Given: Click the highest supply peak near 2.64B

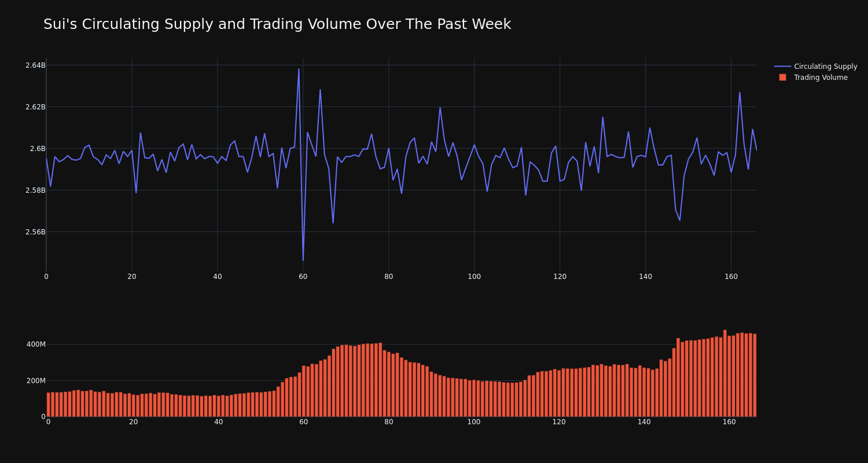Looking at the screenshot, I should (x=299, y=69).
